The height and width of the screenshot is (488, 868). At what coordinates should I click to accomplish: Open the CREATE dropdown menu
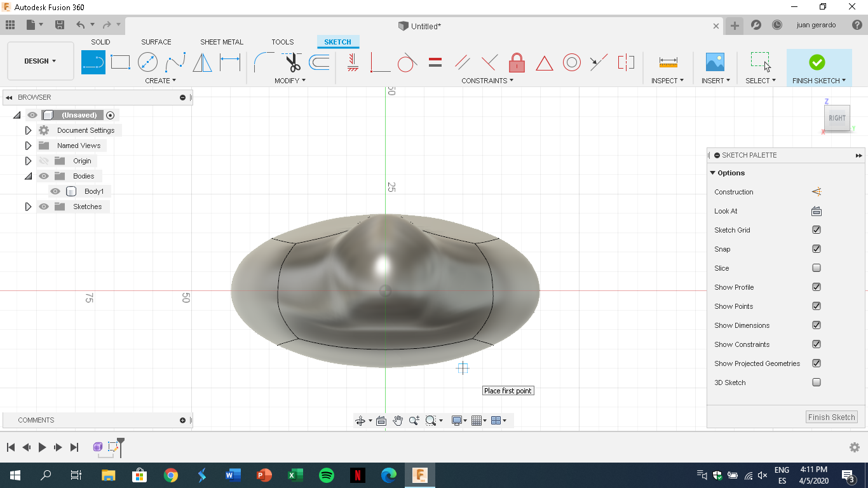click(x=160, y=81)
